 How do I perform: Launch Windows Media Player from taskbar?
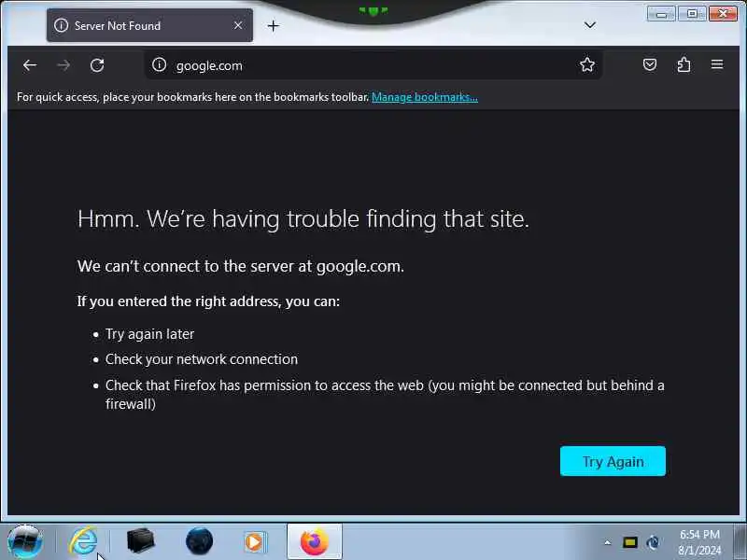(x=255, y=541)
